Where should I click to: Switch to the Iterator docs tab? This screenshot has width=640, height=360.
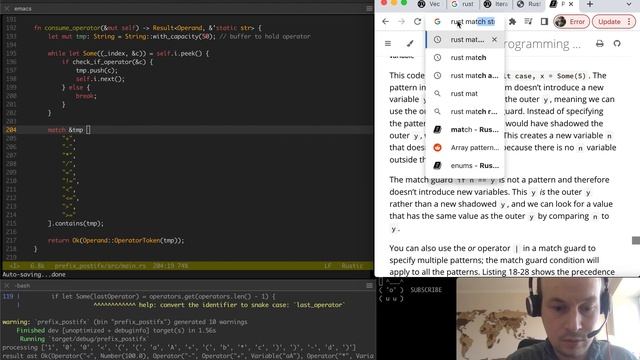tap(496, 4)
